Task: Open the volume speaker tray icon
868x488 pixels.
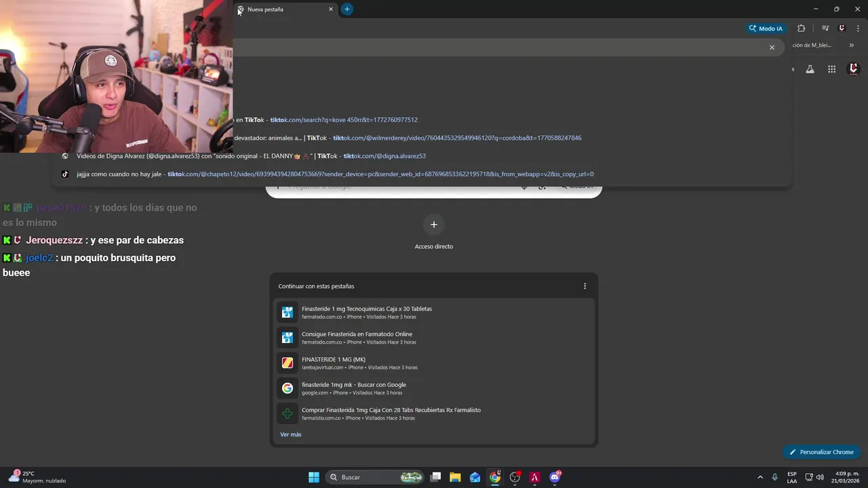Action: pos(821,477)
